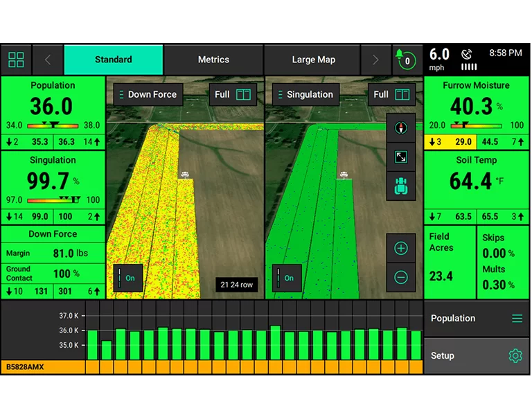Toggle the On switch in Singulation map
The image size is (532, 417).
point(287,278)
